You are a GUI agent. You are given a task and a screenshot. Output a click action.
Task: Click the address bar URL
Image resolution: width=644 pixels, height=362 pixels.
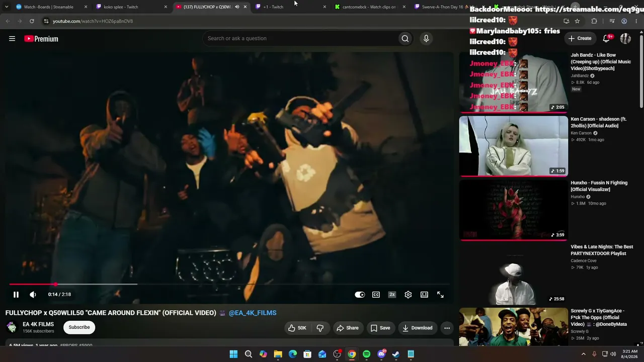tap(93, 21)
